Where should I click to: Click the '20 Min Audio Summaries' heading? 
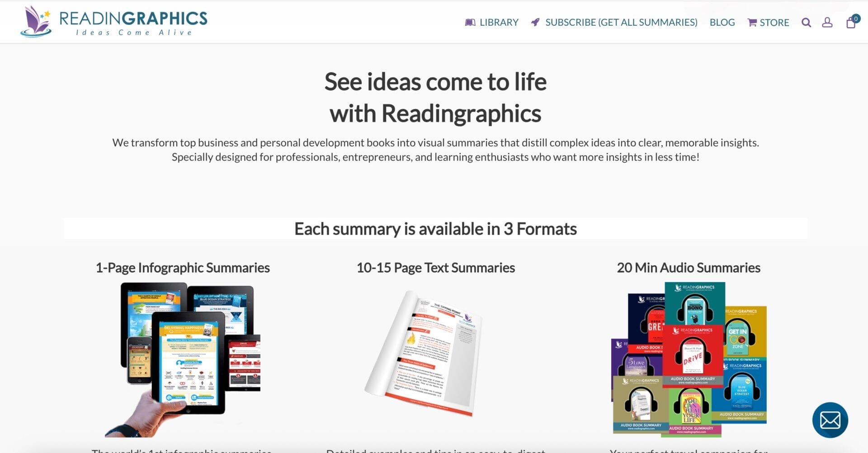point(689,268)
